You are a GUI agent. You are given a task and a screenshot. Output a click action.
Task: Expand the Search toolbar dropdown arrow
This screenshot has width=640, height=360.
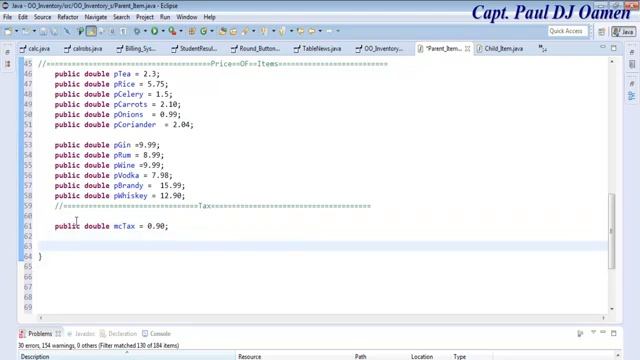pos(253,31)
